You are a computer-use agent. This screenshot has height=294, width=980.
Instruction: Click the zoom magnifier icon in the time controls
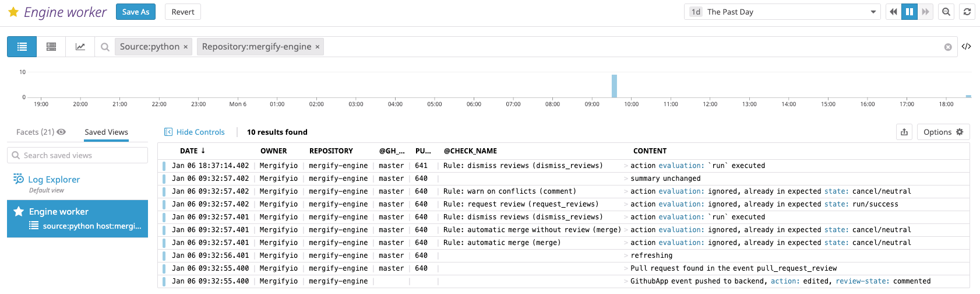click(x=946, y=12)
